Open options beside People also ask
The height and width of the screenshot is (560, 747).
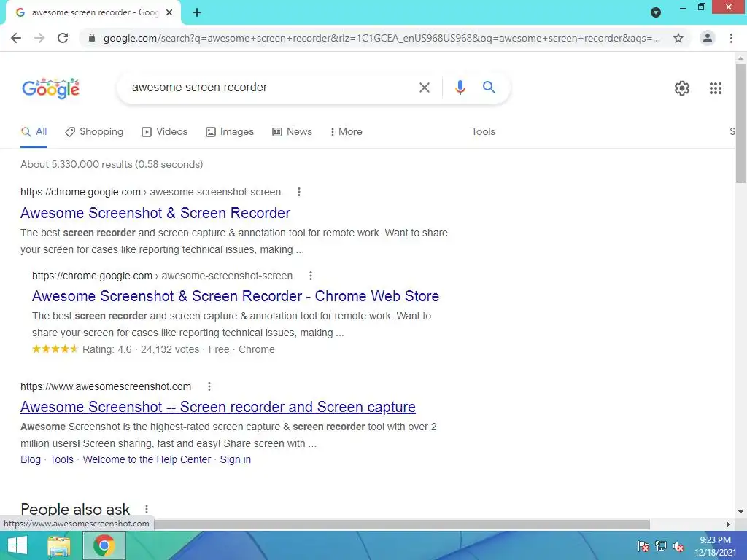(147, 509)
